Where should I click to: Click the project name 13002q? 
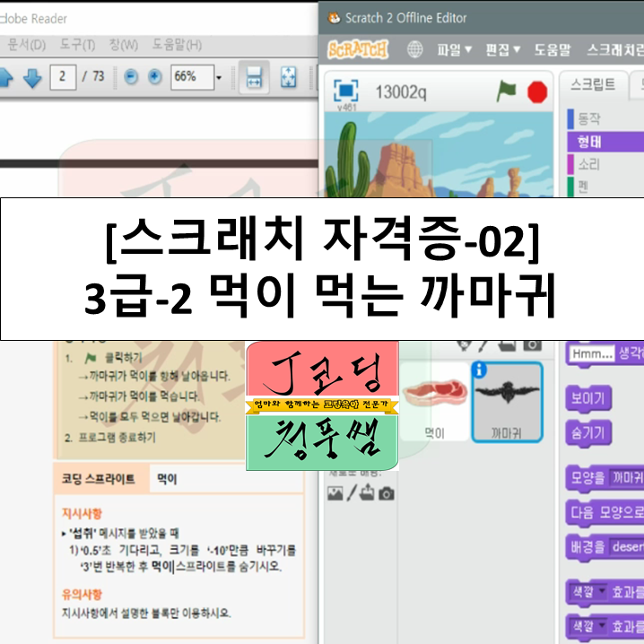point(401,92)
